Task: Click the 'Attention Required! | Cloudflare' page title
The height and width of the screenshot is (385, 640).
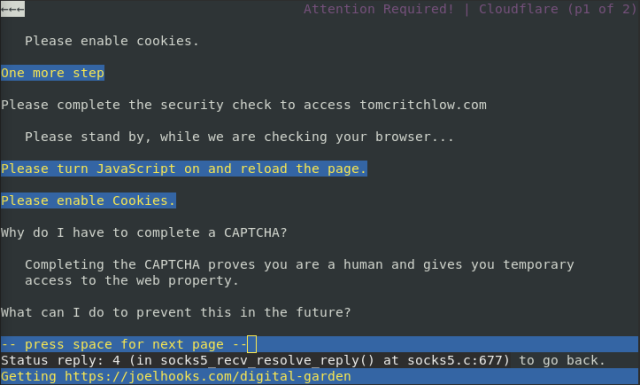Action: tap(431, 9)
